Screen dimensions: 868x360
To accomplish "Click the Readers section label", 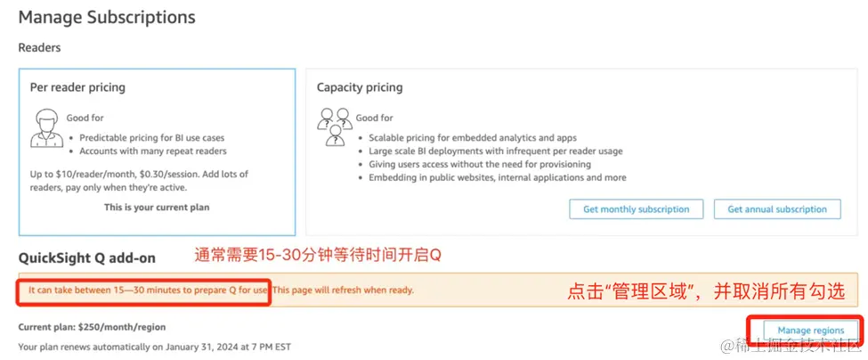I will coord(39,47).
